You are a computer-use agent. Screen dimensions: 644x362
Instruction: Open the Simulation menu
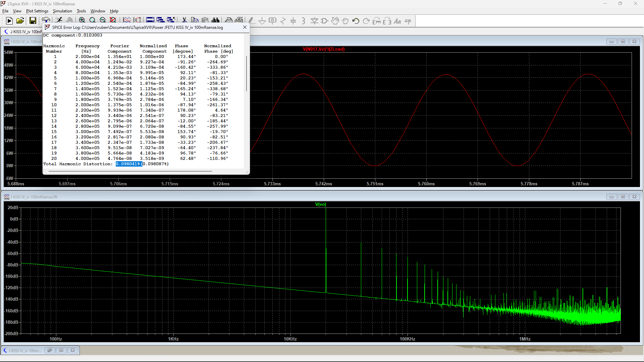click(x=62, y=11)
